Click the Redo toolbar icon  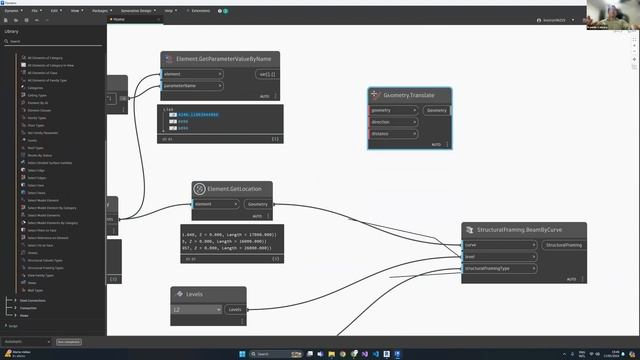[x=47, y=20]
